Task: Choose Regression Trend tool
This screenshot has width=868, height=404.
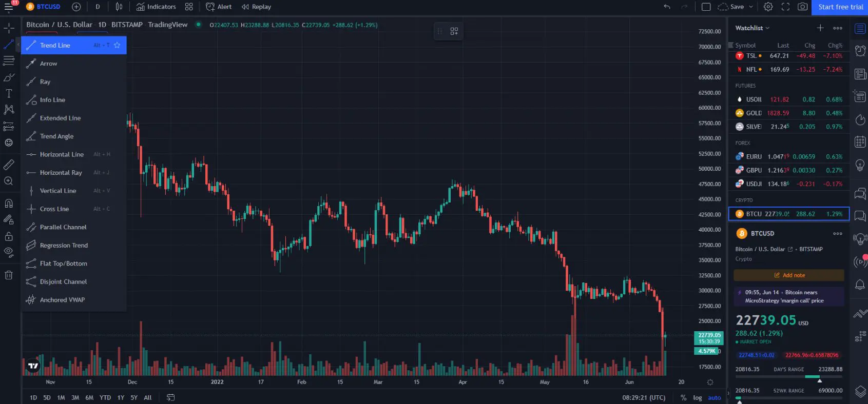Action: point(73,246)
